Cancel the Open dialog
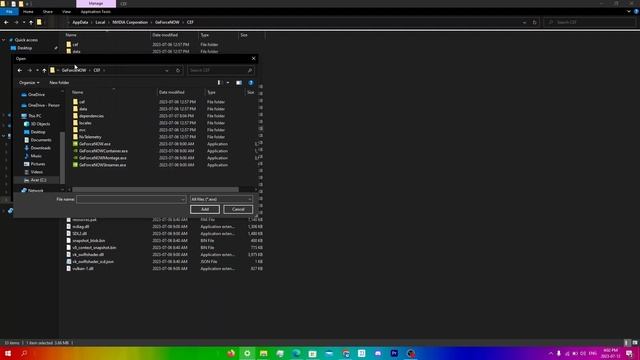Image resolution: width=640 pixels, height=360 pixels. point(238,209)
